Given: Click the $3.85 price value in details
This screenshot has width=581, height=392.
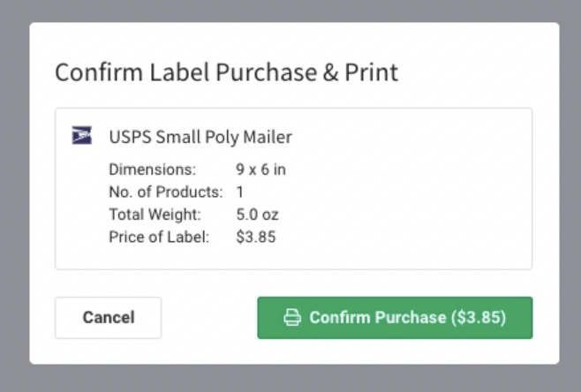Looking at the screenshot, I should [x=256, y=237].
